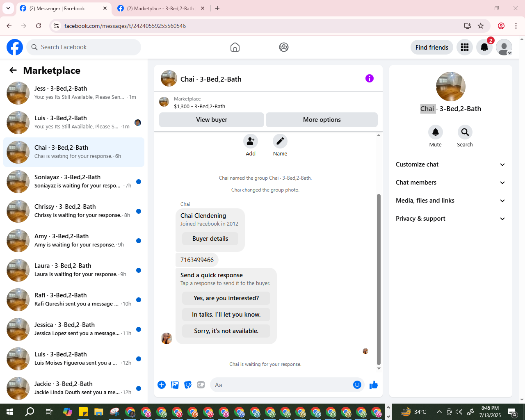Open Chrome profile icon in toolbar
The height and width of the screenshot is (420, 525).
(x=501, y=26)
